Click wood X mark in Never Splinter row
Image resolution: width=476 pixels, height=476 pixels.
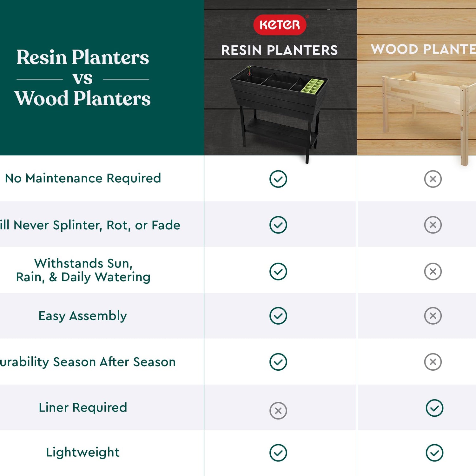(x=433, y=225)
